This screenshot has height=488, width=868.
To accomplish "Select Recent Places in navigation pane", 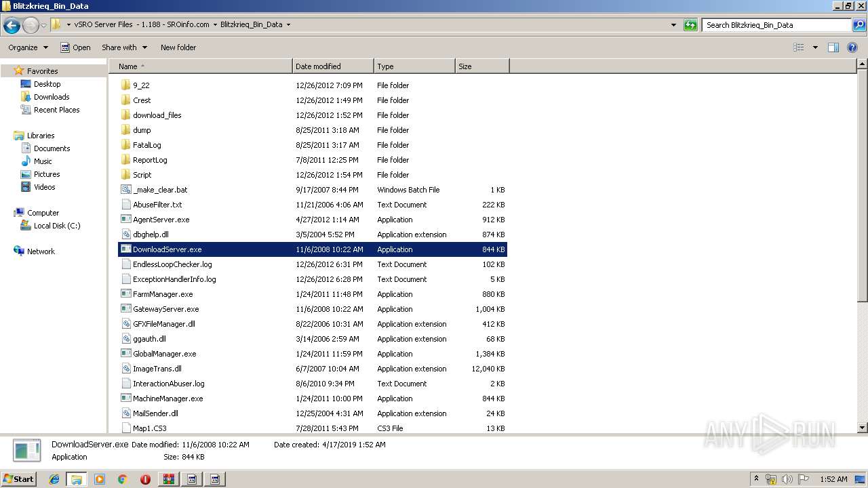I will [x=56, y=110].
